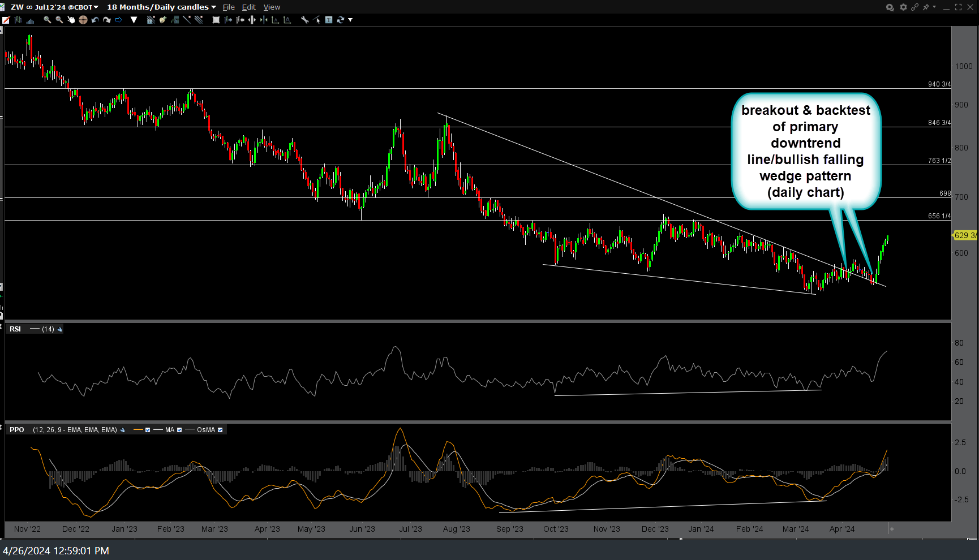Click the zoom in magnifier icon
The width and height of the screenshot is (979, 560).
48,20
